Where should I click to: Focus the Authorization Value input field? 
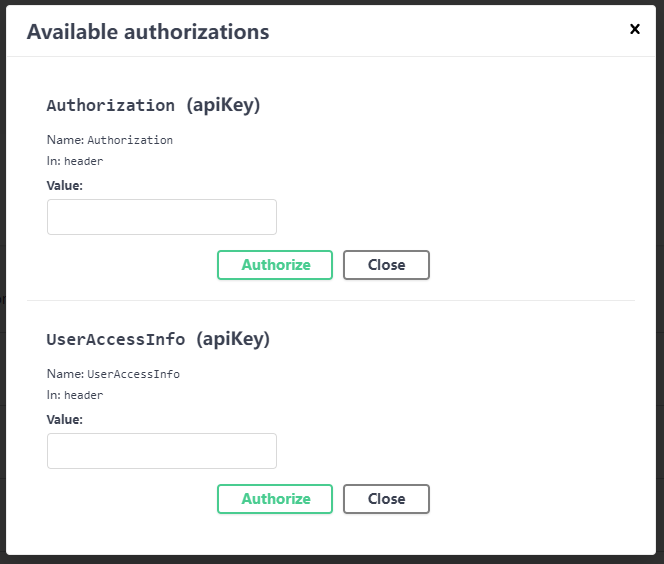162,217
